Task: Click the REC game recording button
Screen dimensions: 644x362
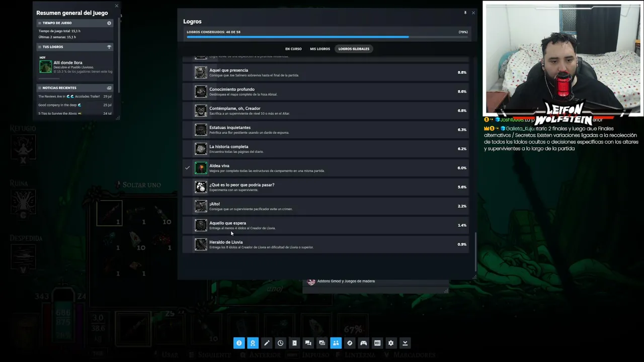Action: pyautogui.click(x=377, y=343)
